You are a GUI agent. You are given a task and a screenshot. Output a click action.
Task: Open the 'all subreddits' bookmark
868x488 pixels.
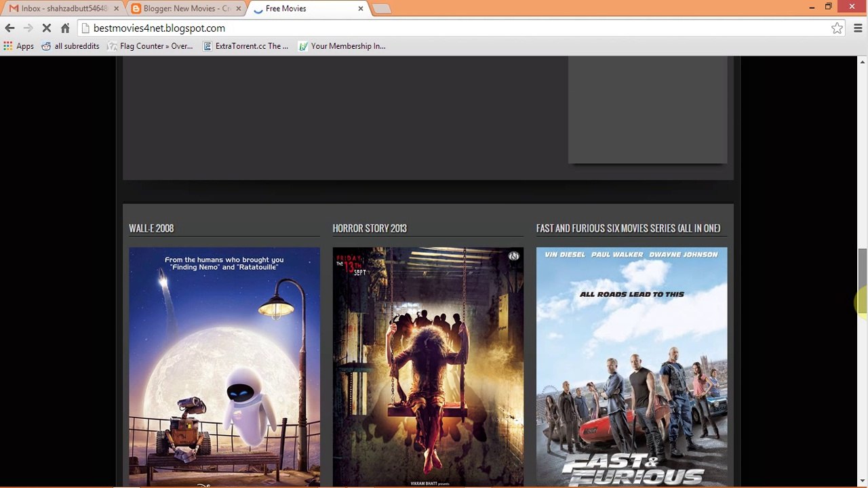point(71,46)
